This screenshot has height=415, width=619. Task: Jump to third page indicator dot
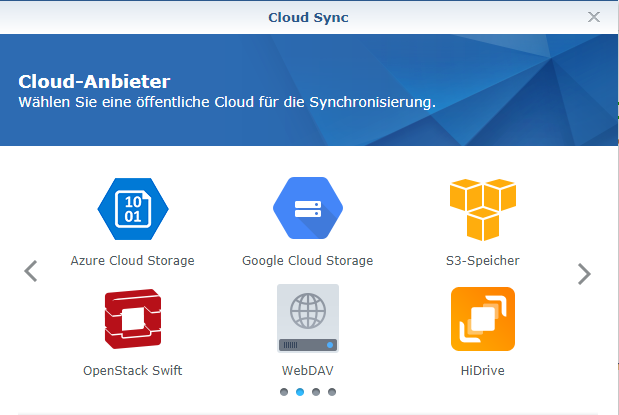tap(316, 392)
